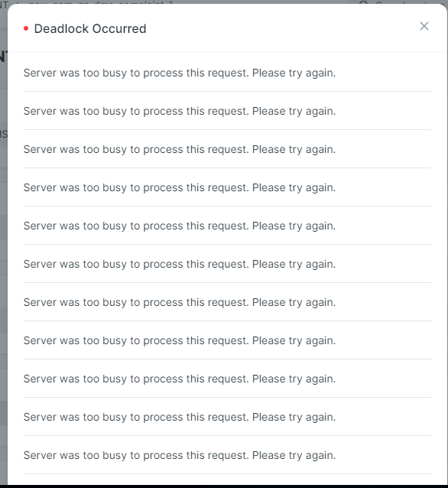Close the Deadlock Occurred dialog
The image size is (448, 488).
(x=424, y=26)
